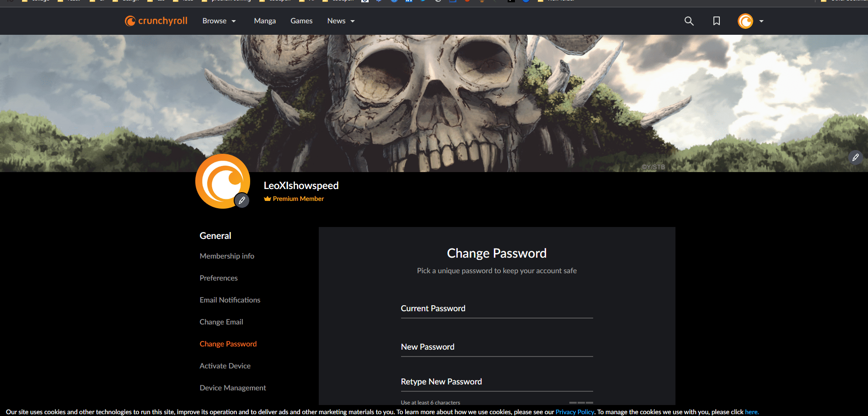Click the password strength indicator bars
Viewport: 868px width, 416px height.
pos(581,403)
